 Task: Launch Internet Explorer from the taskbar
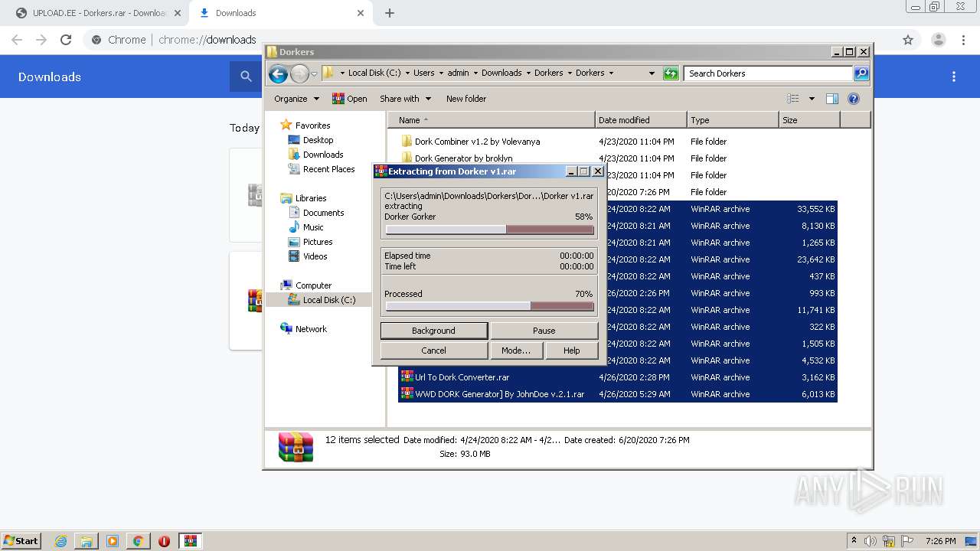coord(60,541)
